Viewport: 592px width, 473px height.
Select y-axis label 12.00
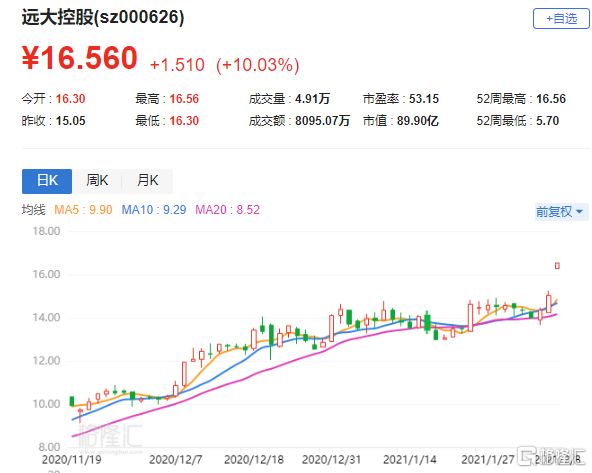(46, 361)
